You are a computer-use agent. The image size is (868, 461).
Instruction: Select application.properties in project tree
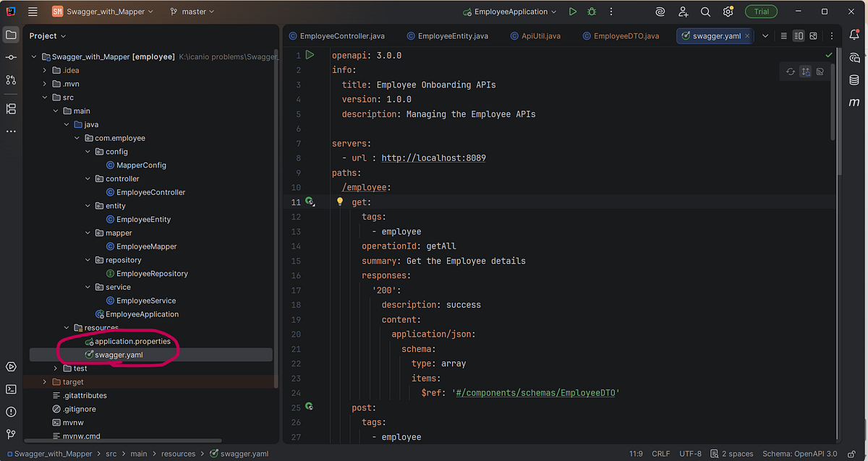pos(132,341)
